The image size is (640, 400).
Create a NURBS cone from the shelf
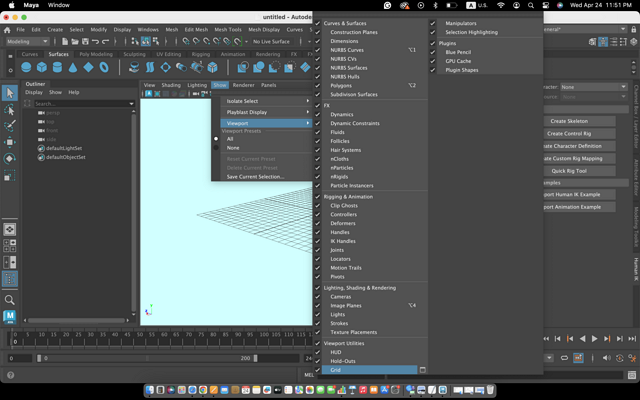tap(73, 67)
